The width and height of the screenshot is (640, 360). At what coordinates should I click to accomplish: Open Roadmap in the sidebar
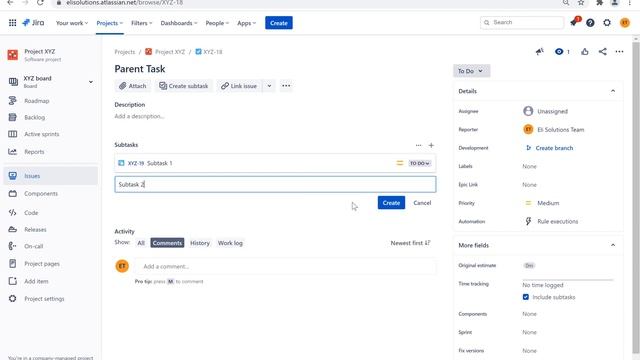click(x=36, y=101)
